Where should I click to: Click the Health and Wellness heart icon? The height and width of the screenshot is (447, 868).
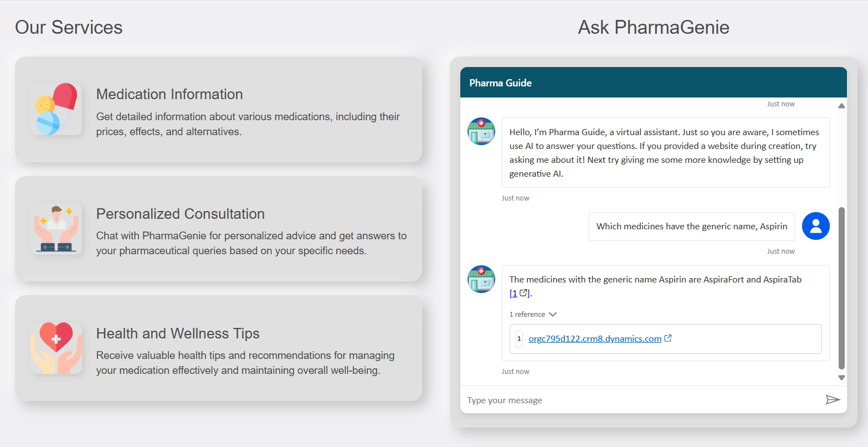(x=56, y=348)
